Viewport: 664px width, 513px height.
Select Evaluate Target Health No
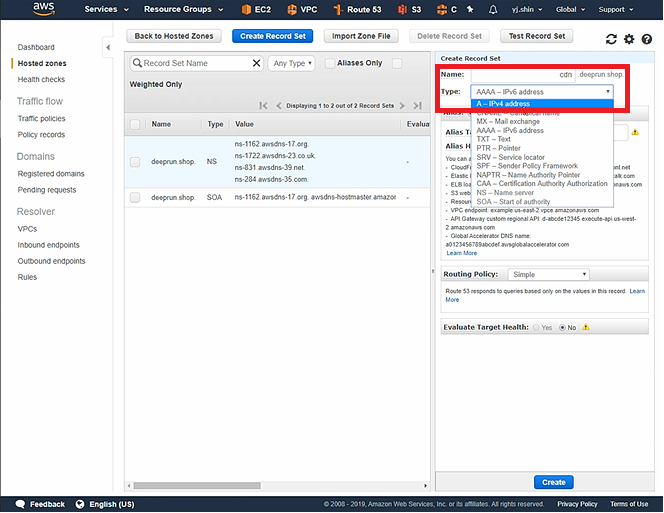coord(562,327)
